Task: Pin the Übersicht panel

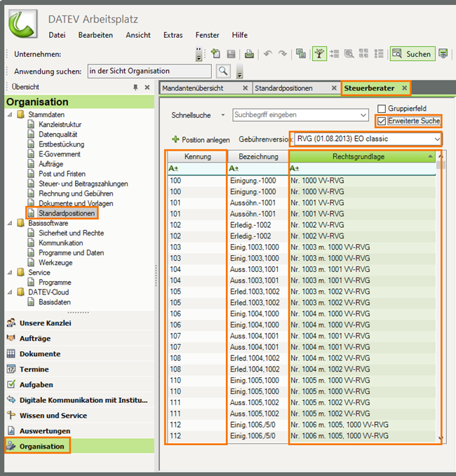Action: point(135,88)
